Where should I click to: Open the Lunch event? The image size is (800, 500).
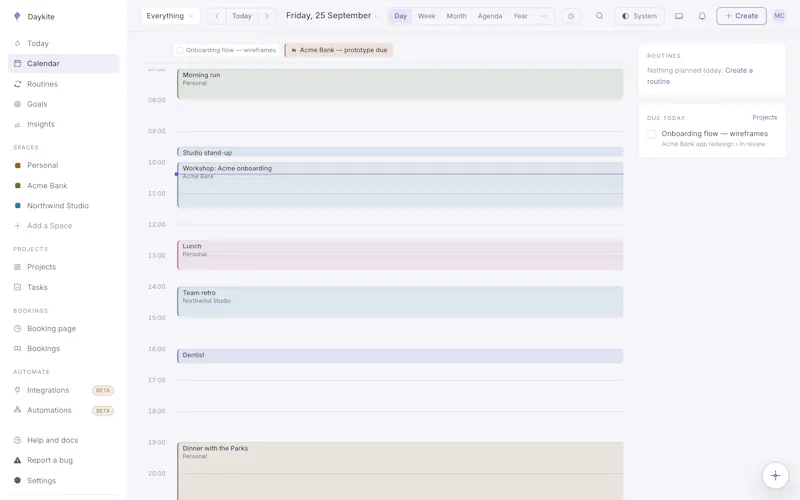click(400, 255)
